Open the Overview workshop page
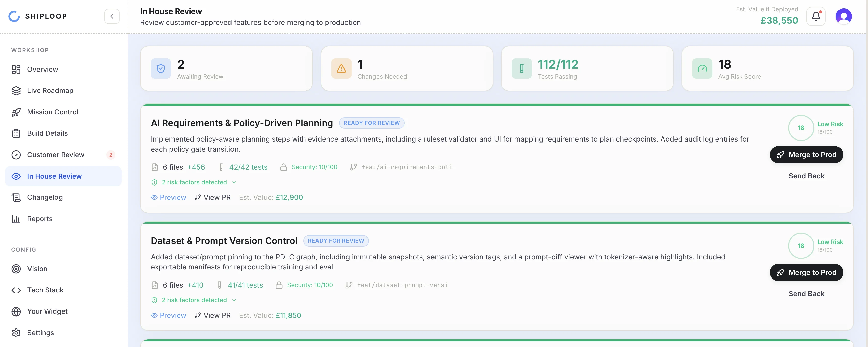Image resolution: width=868 pixels, height=347 pixels. tap(42, 69)
